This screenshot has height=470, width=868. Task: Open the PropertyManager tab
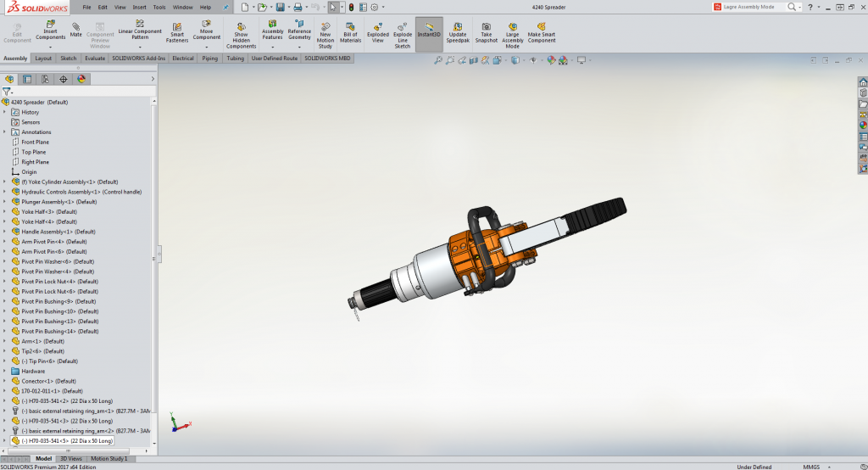click(27, 79)
